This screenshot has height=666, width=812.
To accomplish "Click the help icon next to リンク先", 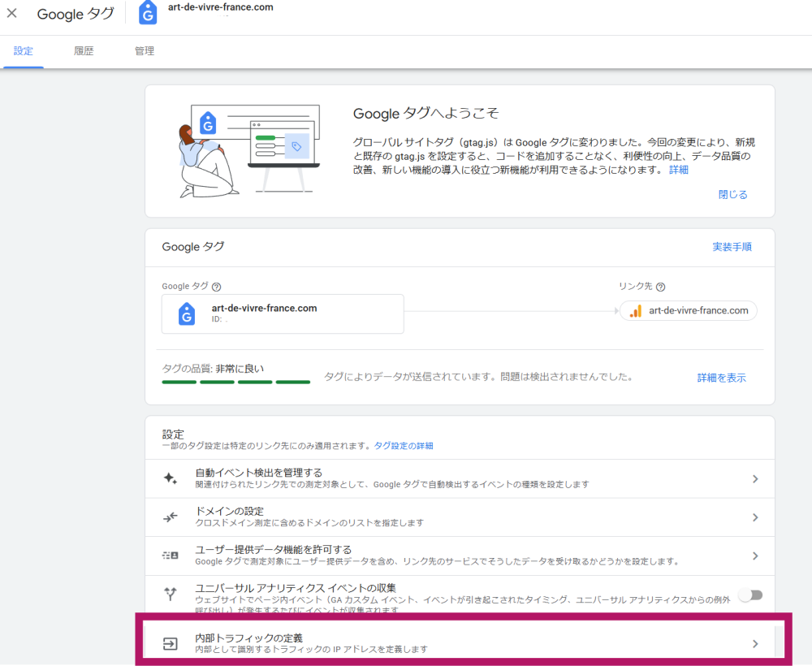I will (660, 287).
